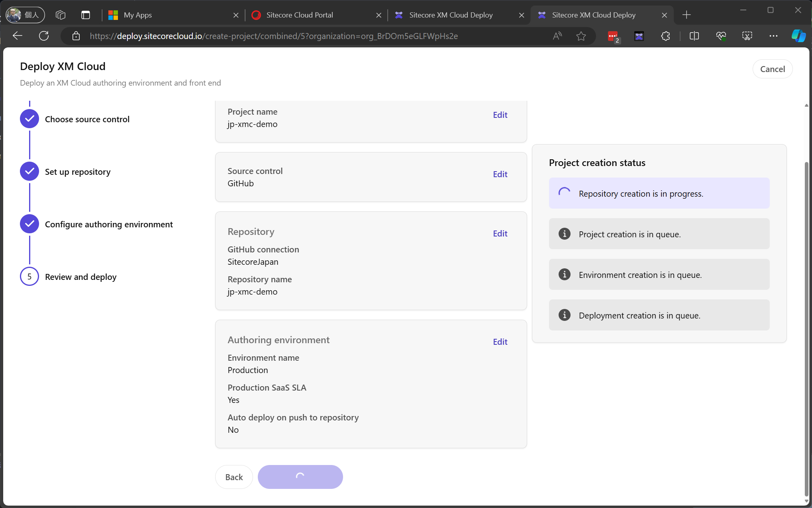Click the site info lock icon
Screen dimensions: 812x508
click(76, 36)
